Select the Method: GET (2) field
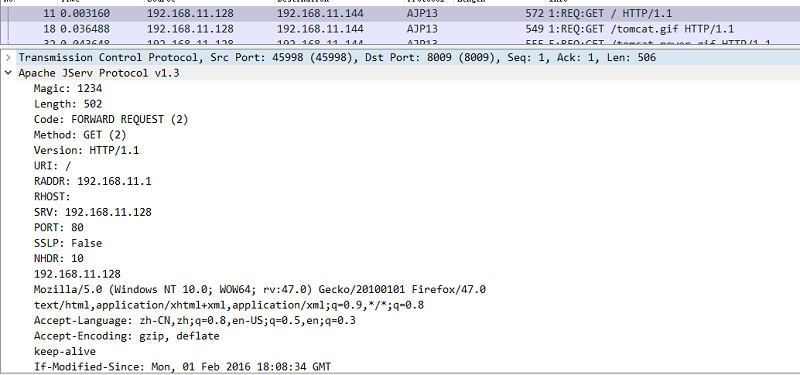 click(x=80, y=135)
